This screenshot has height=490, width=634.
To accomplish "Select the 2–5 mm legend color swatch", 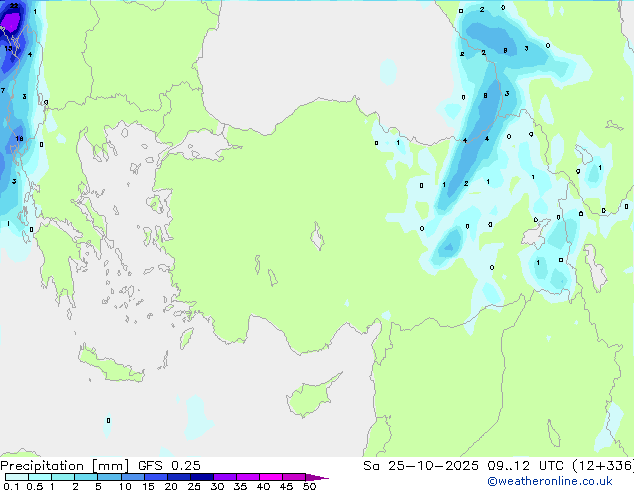I will [86, 477].
